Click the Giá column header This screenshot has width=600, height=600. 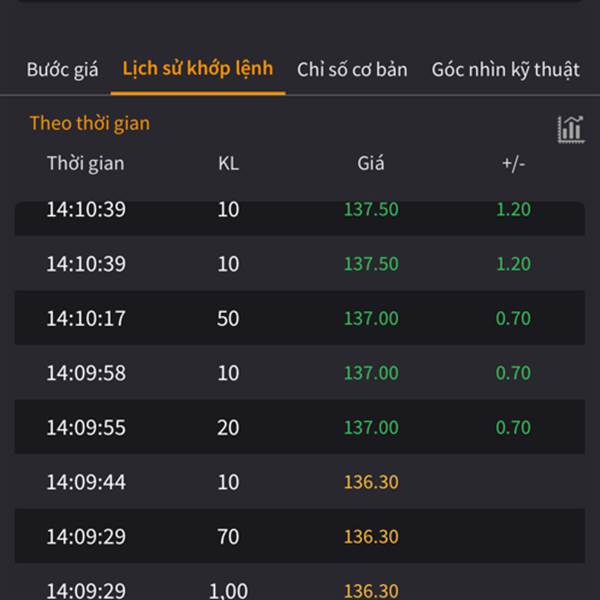pyautogui.click(x=371, y=163)
